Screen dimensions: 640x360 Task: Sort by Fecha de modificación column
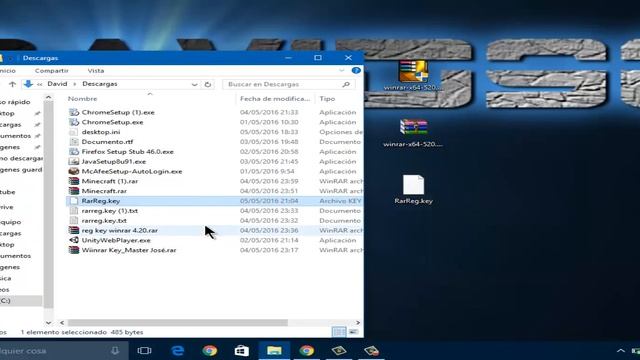click(275, 99)
